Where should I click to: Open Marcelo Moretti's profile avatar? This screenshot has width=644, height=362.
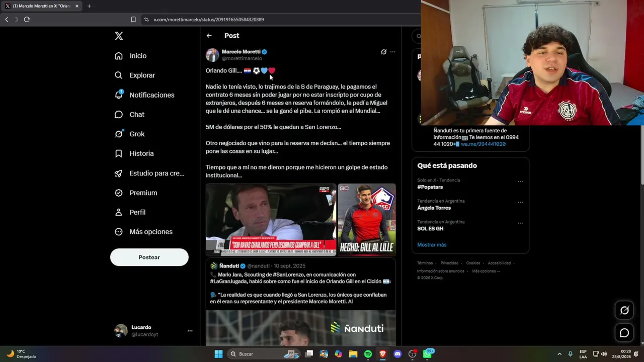point(212,55)
